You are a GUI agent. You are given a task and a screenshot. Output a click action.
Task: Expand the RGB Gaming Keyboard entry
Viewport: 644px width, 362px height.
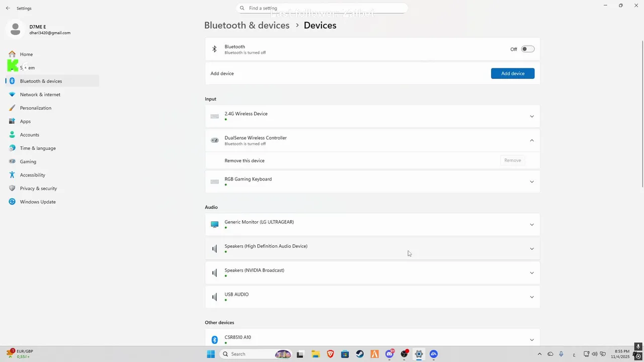coord(531,182)
